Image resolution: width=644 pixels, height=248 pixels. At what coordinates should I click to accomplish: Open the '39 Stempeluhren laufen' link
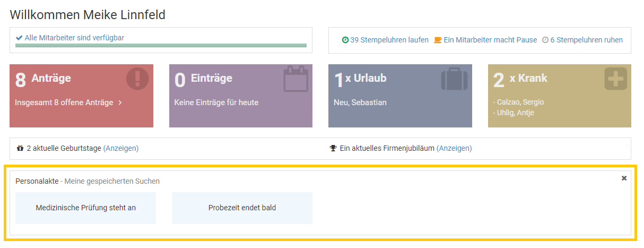pyautogui.click(x=389, y=40)
